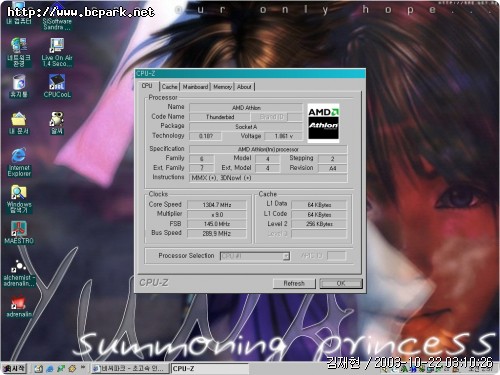The height and width of the screenshot is (375, 500).
Task: Click the Core Speed value 1304.7 MHz
Action: [217, 205]
